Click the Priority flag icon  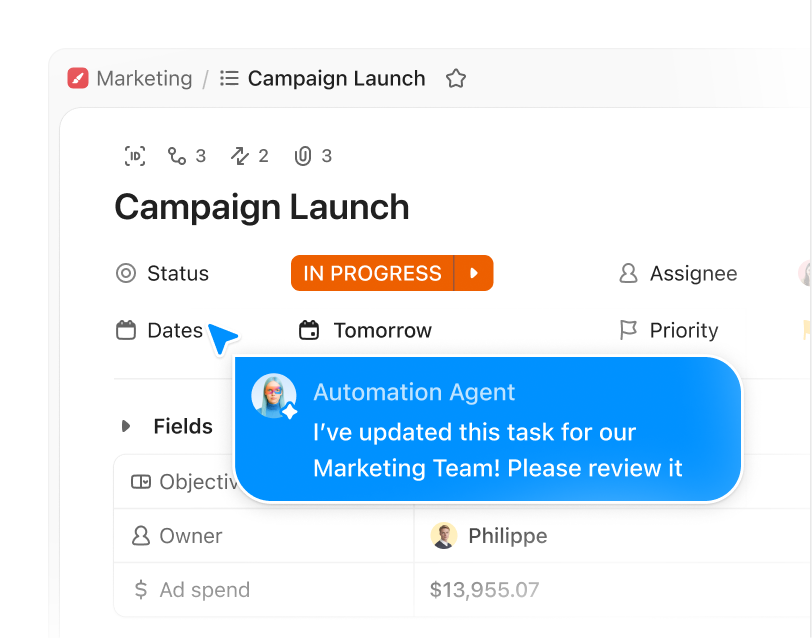pos(629,330)
